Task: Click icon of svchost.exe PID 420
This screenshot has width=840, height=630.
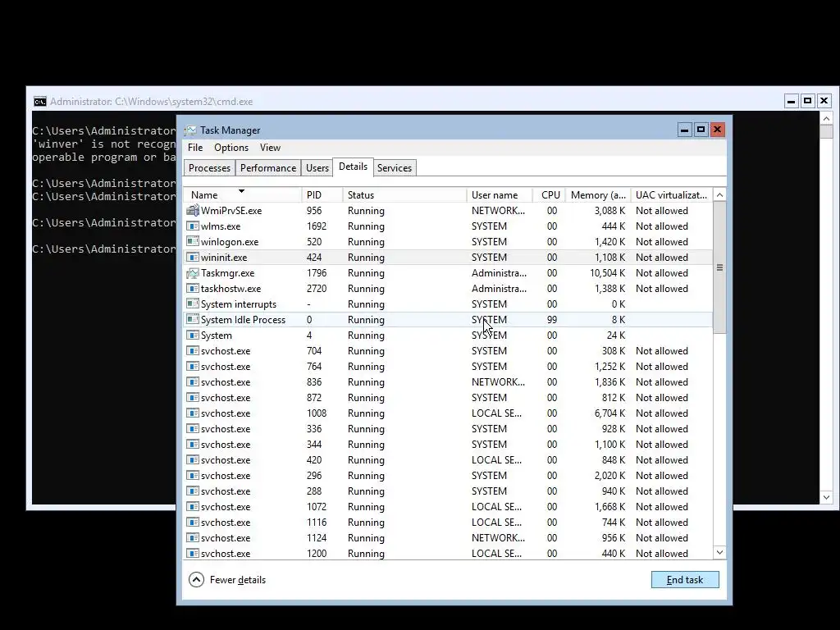Action: [192, 459]
